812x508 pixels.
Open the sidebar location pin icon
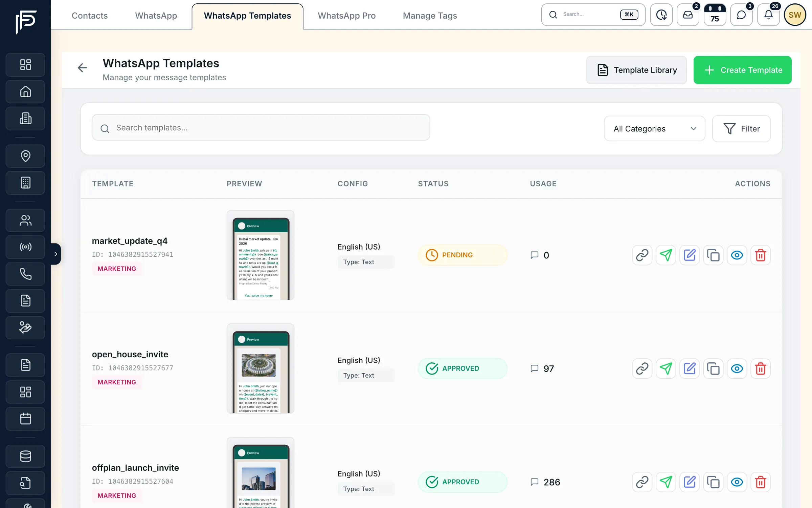25,156
